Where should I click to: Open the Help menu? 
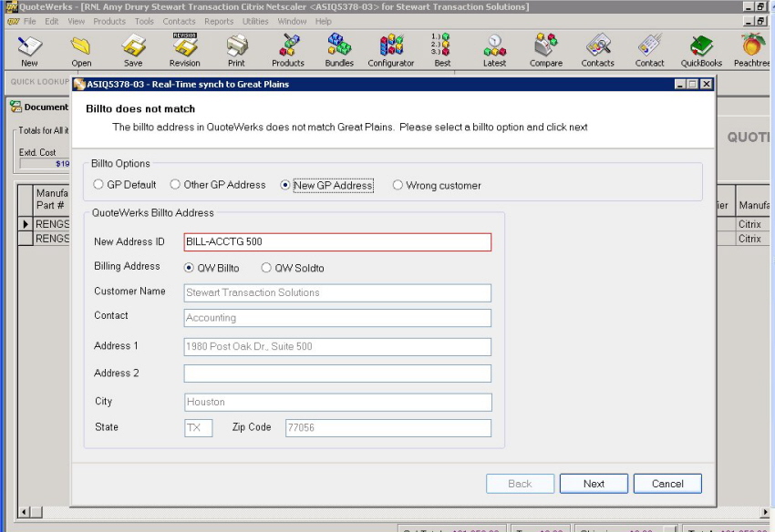324,21
